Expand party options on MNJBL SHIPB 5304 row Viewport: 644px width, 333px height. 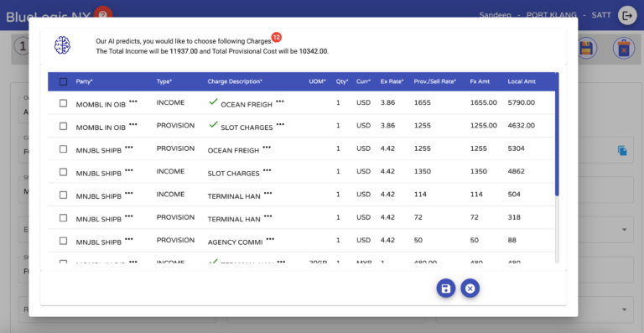coord(129,147)
